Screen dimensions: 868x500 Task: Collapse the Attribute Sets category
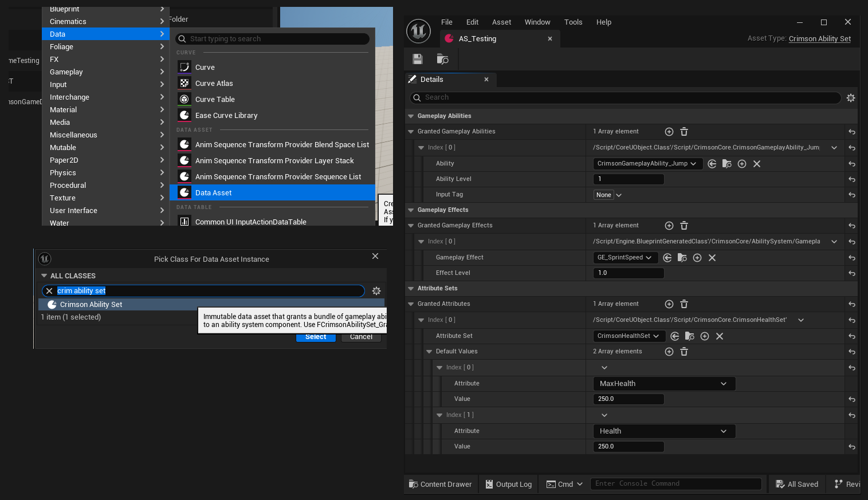pos(411,289)
